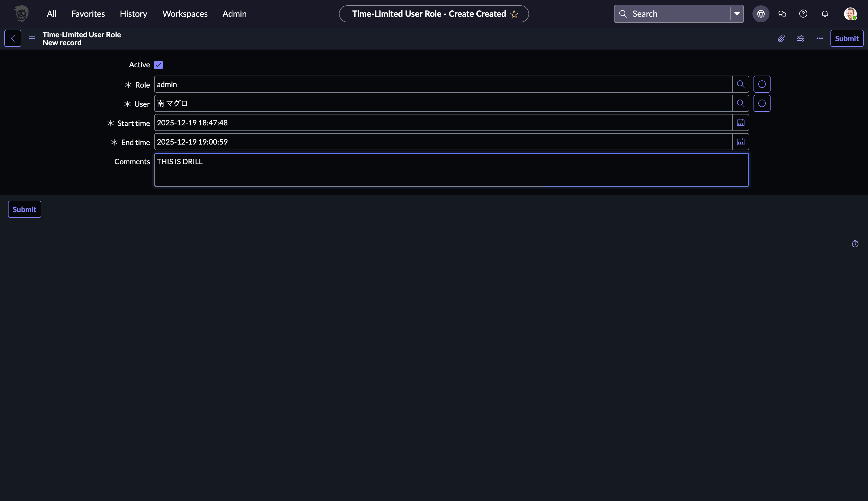Open Start time calendar picker
868x501 pixels.
tap(740, 123)
